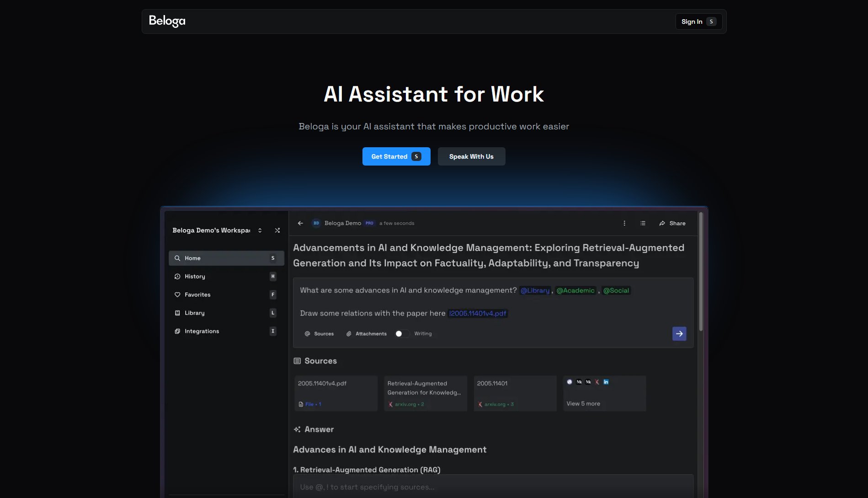Click the Sources @ icon
This screenshot has width=868, height=498.
[308, 334]
